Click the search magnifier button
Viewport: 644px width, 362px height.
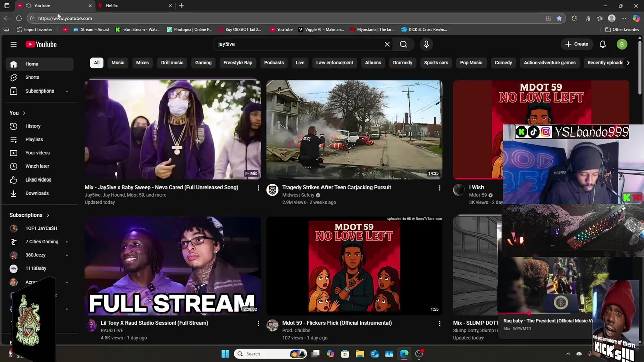(404, 44)
